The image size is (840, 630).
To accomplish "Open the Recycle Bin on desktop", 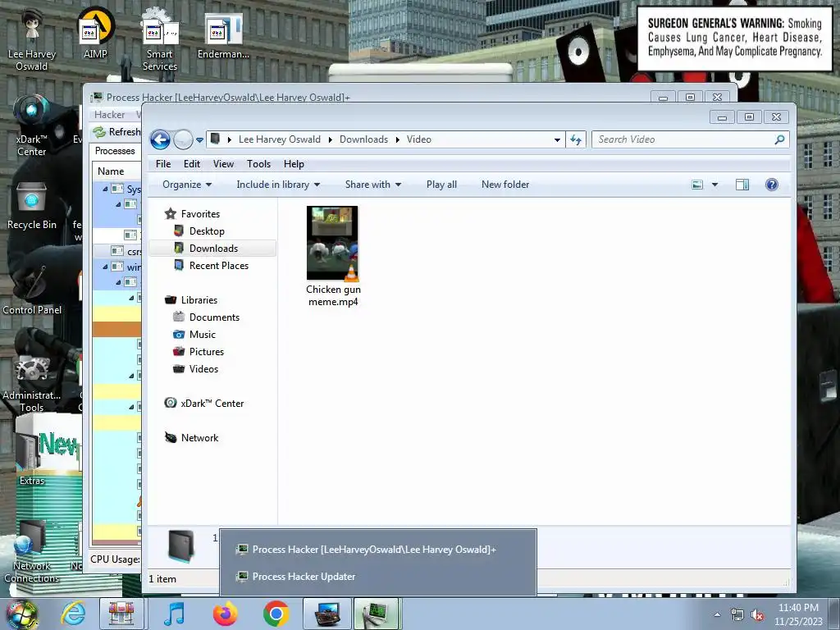I will [32, 206].
